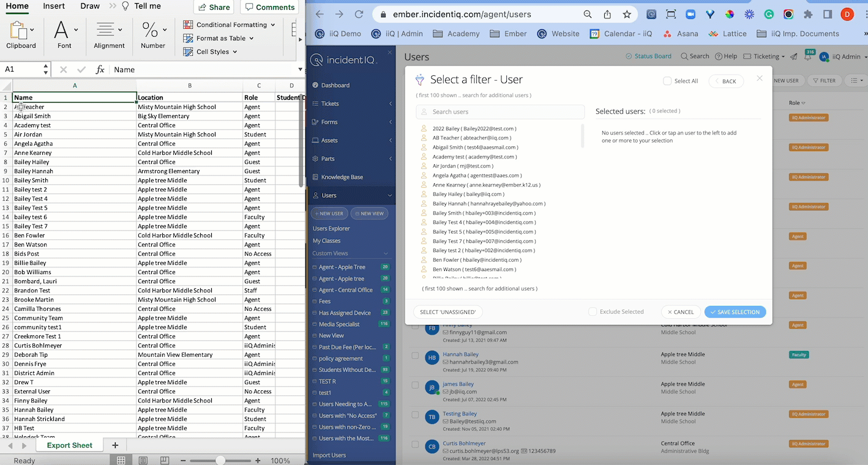Search the page via address bar magnifier
The width and height of the screenshot is (868, 465).
[x=588, y=14]
